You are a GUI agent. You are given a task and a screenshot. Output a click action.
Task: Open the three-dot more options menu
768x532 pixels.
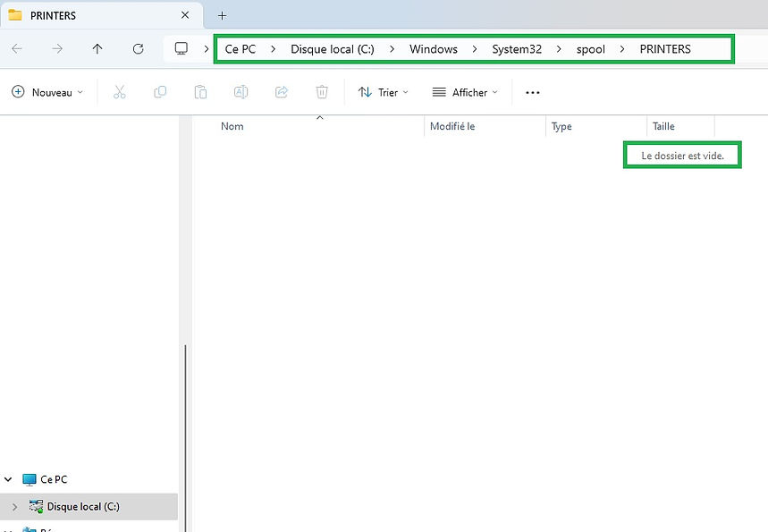point(532,93)
